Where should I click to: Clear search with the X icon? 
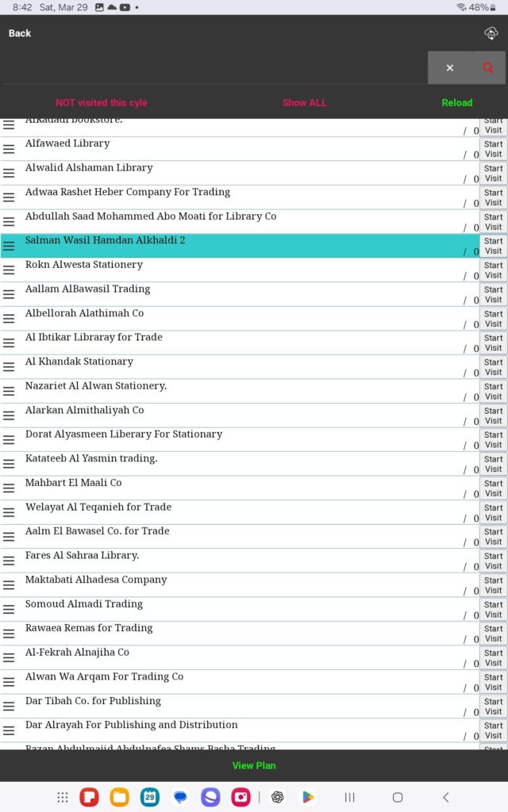pyautogui.click(x=449, y=68)
